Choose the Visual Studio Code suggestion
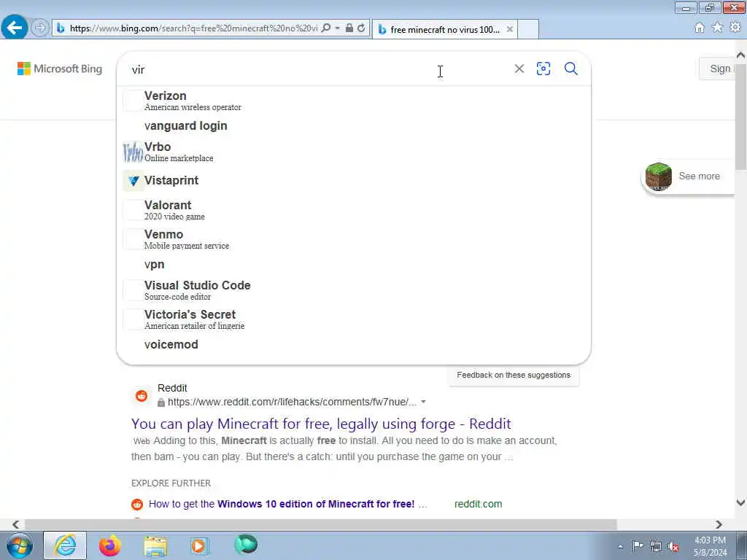The width and height of the screenshot is (747, 560). click(354, 290)
